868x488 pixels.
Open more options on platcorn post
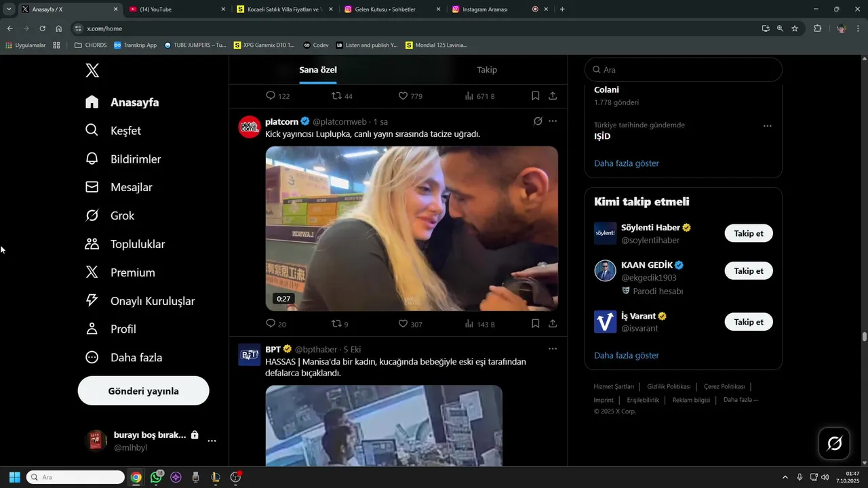[553, 121]
